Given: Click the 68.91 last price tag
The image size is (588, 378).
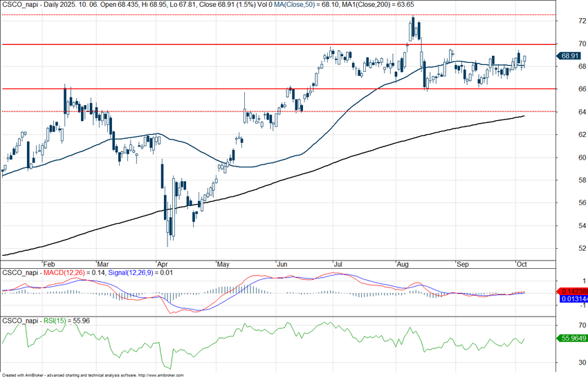Looking at the screenshot, I should [570, 56].
